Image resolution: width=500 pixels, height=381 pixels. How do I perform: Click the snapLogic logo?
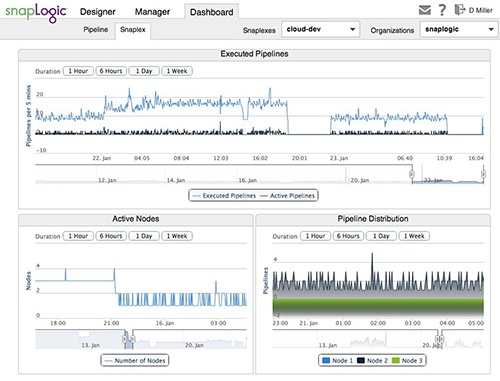[36, 13]
